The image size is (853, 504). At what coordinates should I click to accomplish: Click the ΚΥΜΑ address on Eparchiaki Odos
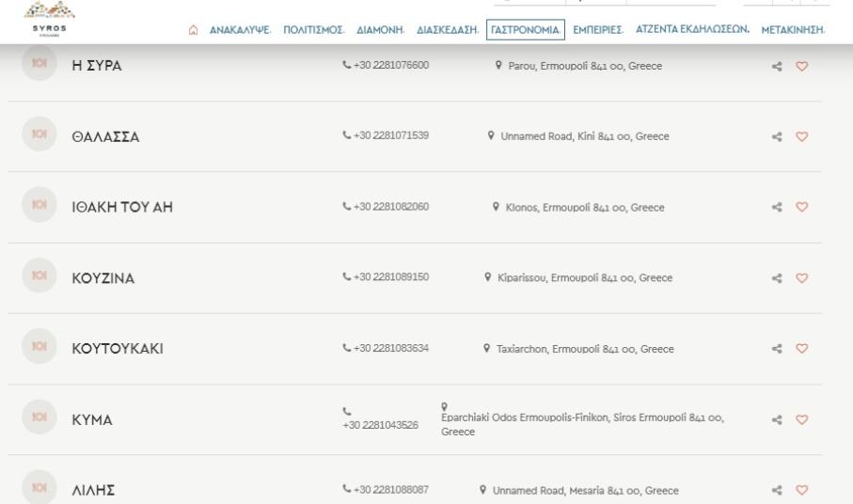583,418
